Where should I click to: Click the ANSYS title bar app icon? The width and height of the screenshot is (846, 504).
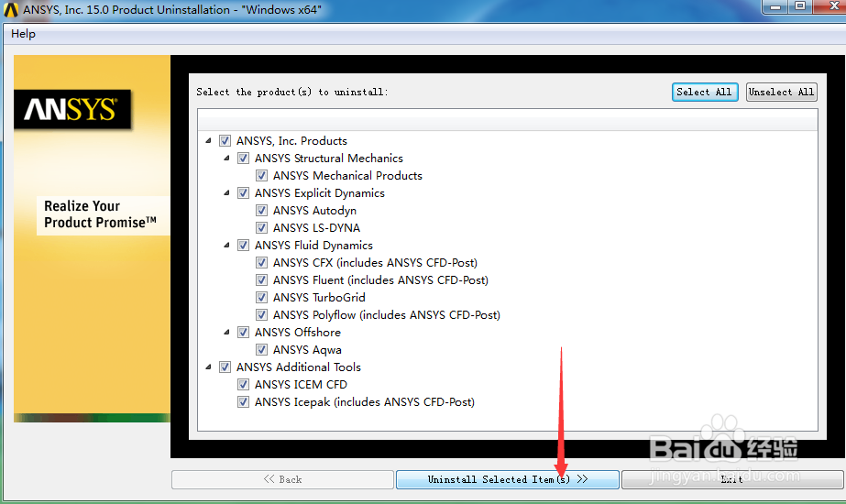click(x=11, y=10)
